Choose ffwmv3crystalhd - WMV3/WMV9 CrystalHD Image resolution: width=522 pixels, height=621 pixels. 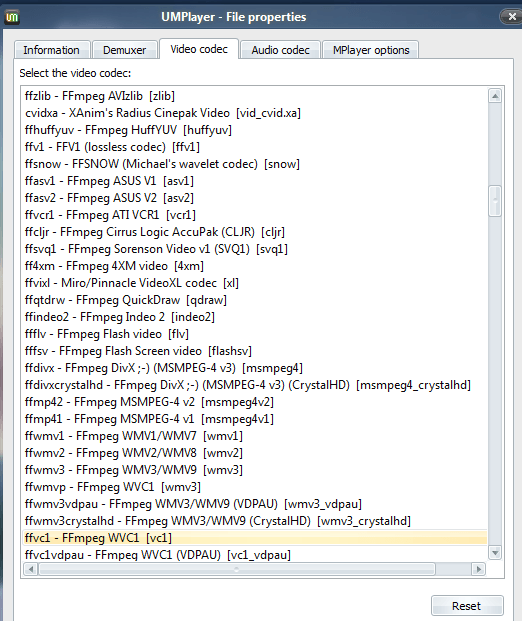tap(218, 522)
